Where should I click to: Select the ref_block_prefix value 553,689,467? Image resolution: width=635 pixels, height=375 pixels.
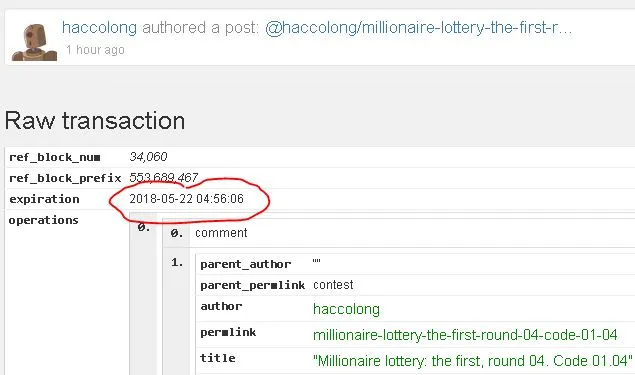pyautogui.click(x=164, y=177)
